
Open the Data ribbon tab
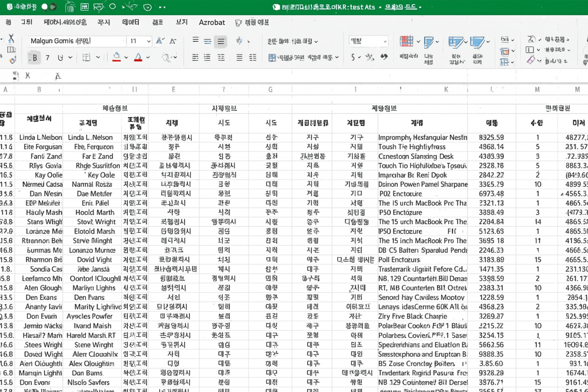[x=131, y=23]
